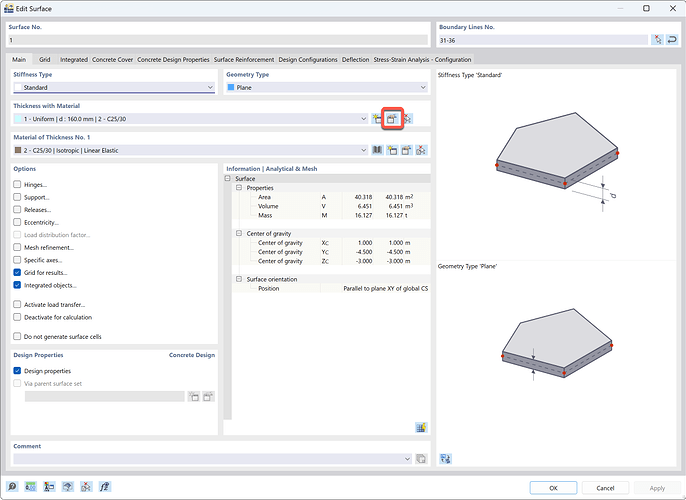Open the Concrete Cover tab

point(112,59)
